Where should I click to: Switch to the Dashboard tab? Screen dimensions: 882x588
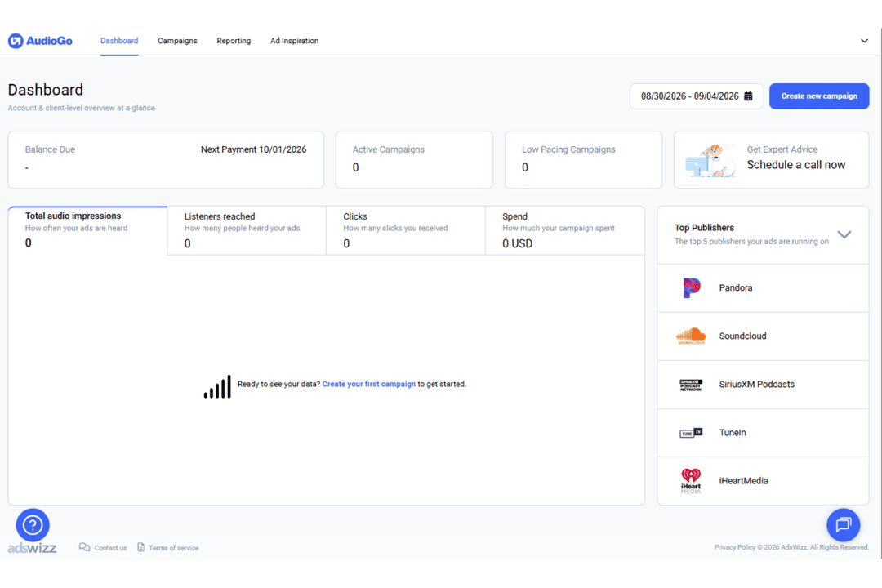[x=119, y=41]
